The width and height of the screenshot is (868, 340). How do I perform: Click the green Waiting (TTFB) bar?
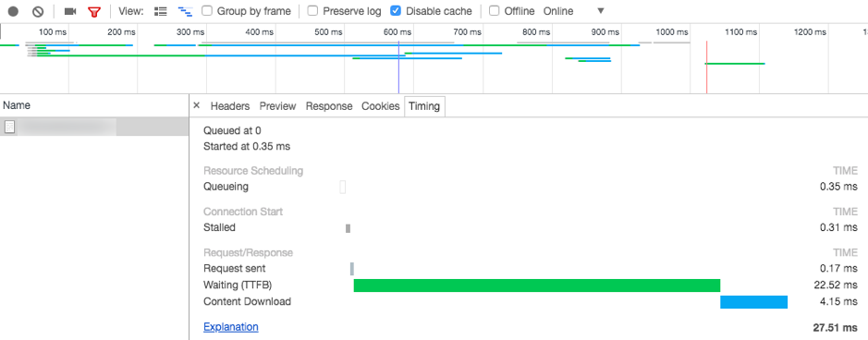tap(537, 285)
